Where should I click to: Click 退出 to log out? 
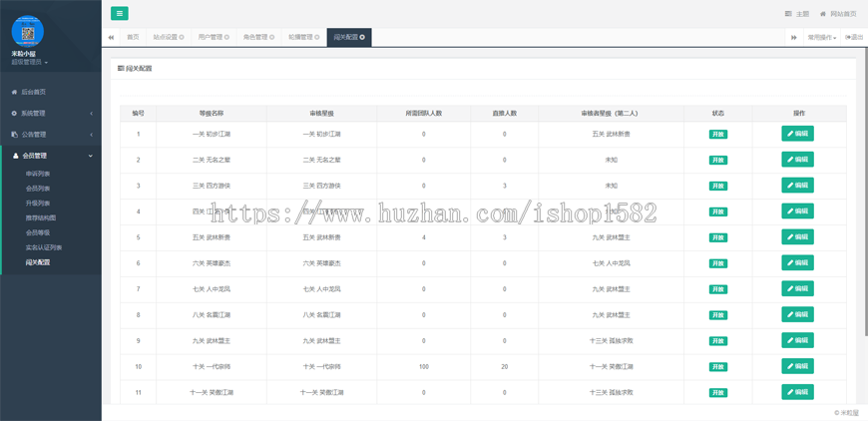854,38
